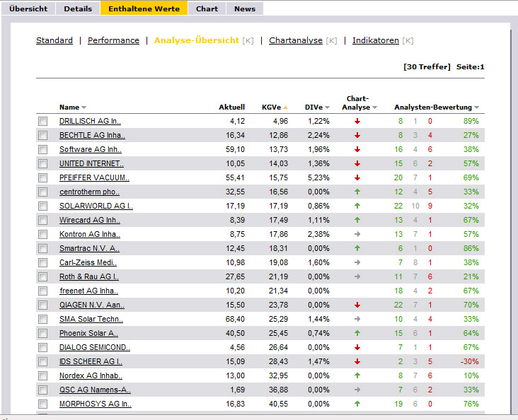The width and height of the screenshot is (518, 420).
Task: Click Carl-Zeiss grey sideways-arrow icon
Action: 357,262
